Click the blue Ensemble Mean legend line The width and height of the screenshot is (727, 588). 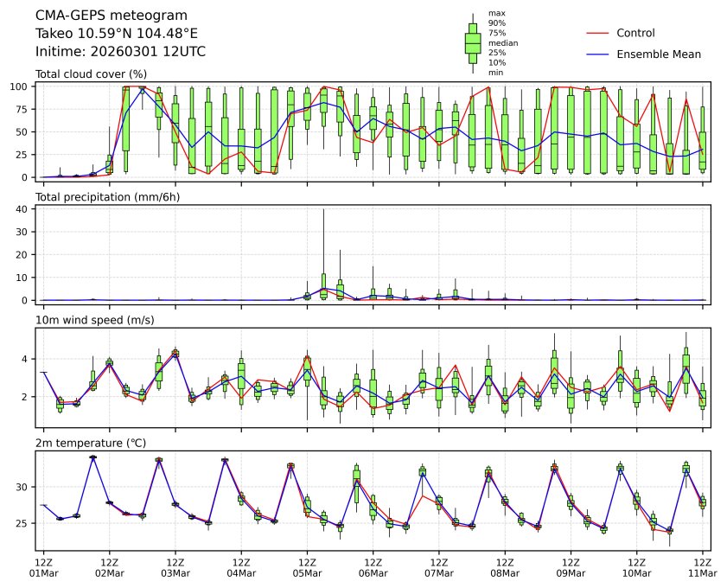(598, 54)
